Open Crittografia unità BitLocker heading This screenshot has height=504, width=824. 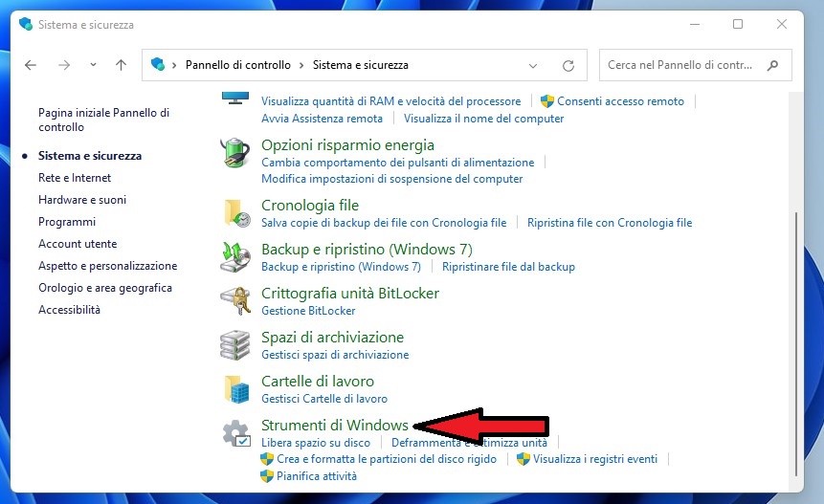click(350, 294)
